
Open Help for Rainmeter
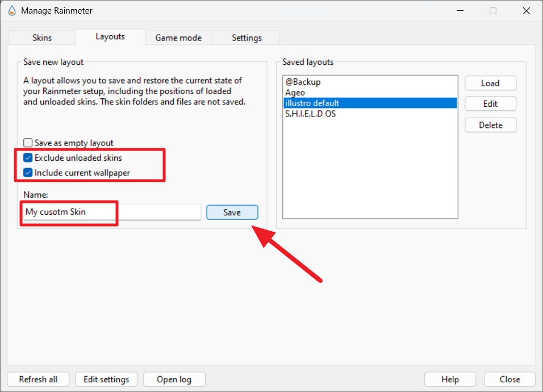click(x=450, y=379)
